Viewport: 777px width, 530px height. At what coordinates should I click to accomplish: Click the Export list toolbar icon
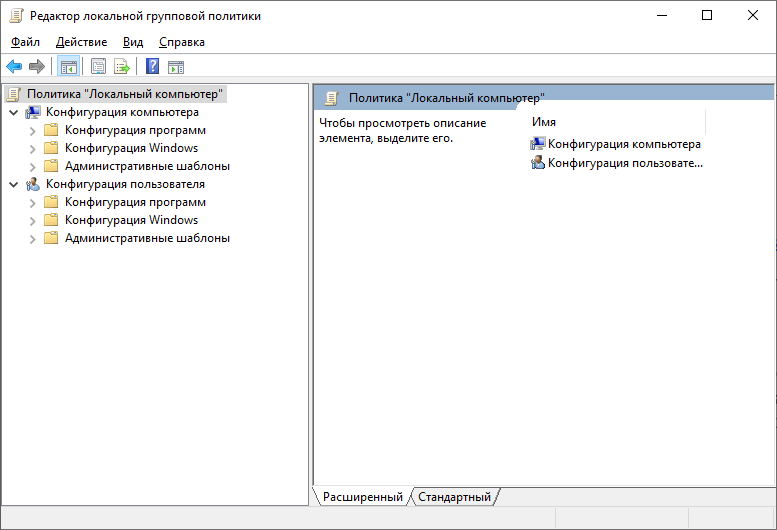tap(121, 67)
